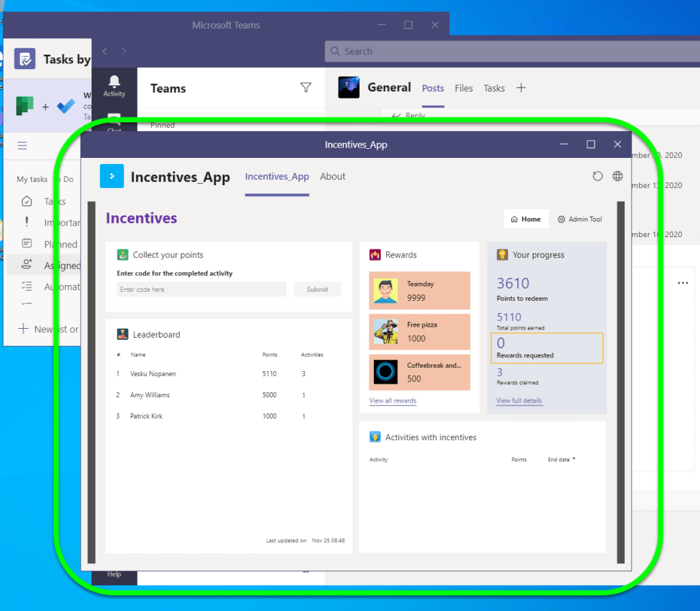This screenshot has height=611, width=700.
Task: Click the Incentives_App blue logo icon
Action: tap(111, 176)
